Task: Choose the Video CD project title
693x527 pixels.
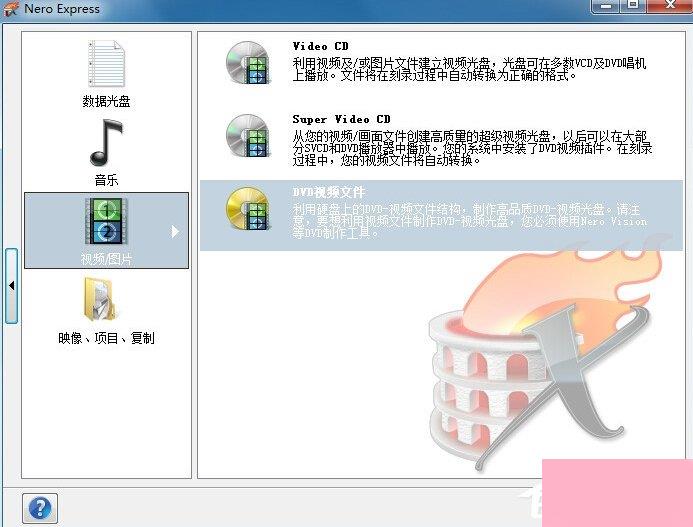Action: [320, 46]
